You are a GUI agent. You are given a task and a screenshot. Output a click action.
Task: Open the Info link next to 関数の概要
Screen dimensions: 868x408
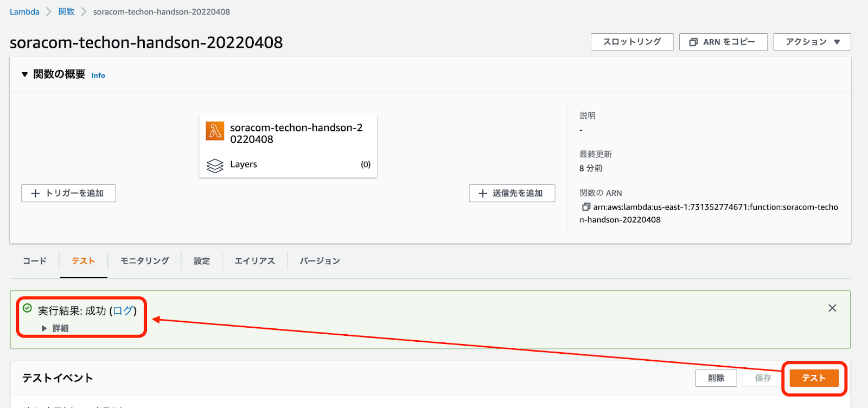coord(98,75)
